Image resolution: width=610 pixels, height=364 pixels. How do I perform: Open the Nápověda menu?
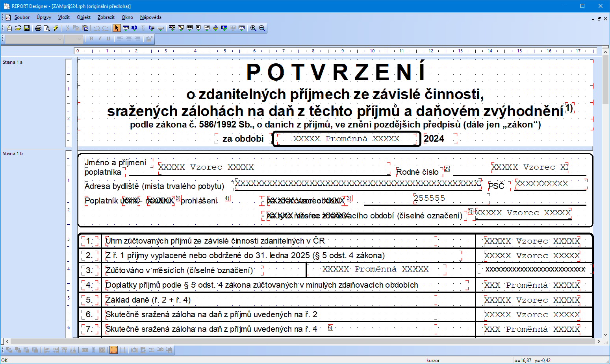pos(151,17)
